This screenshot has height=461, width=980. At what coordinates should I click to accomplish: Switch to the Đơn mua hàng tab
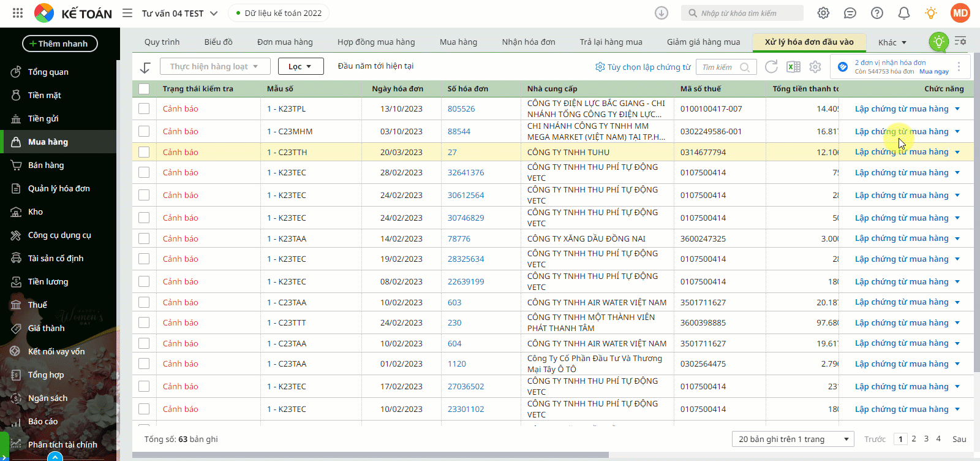pos(285,42)
